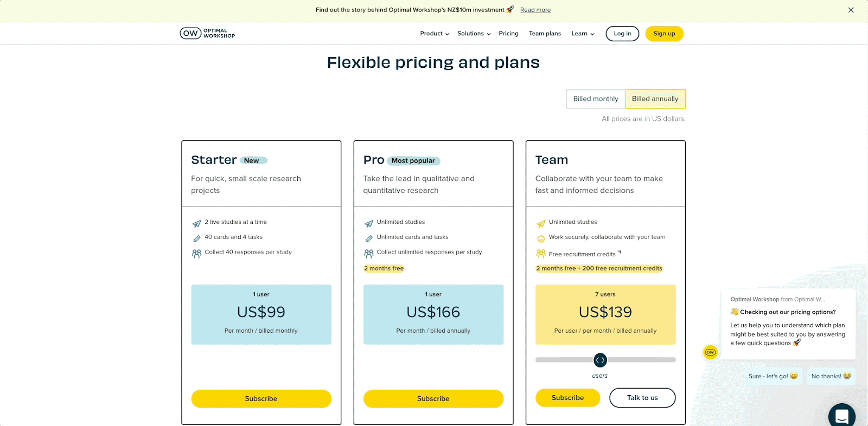
Task: Click the Optimal Workshop logo
Action: pos(207,33)
